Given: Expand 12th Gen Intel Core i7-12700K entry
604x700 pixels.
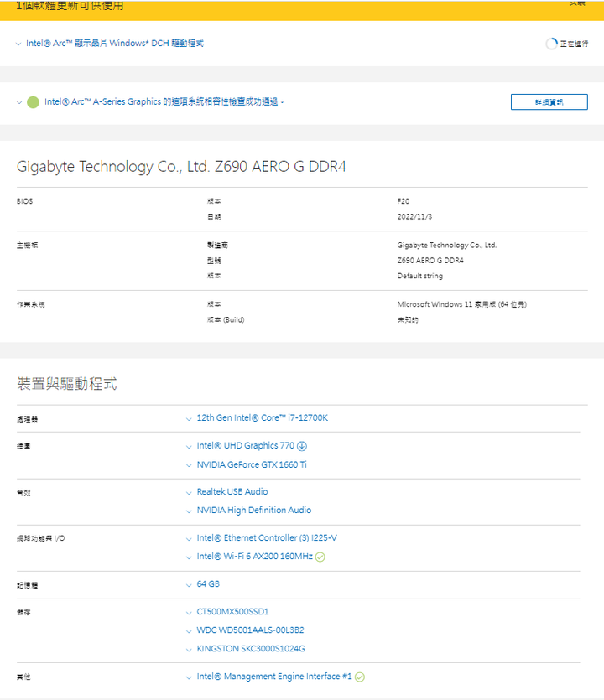Looking at the screenshot, I should (189, 419).
